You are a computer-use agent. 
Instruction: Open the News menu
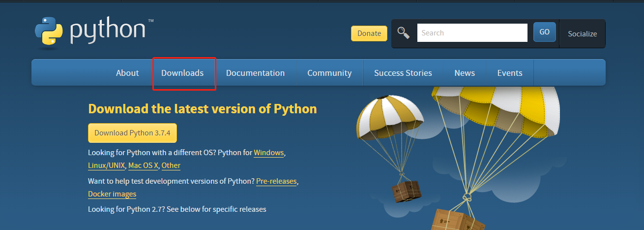(x=465, y=73)
